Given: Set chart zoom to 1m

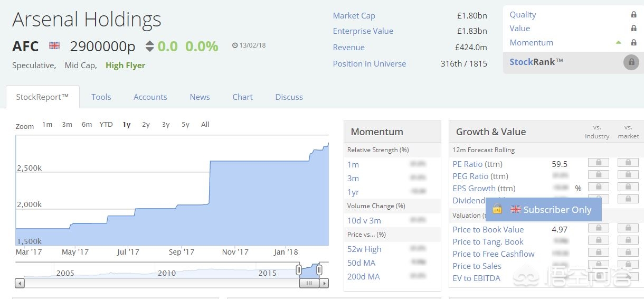Looking at the screenshot, I should tap(48, 125).
